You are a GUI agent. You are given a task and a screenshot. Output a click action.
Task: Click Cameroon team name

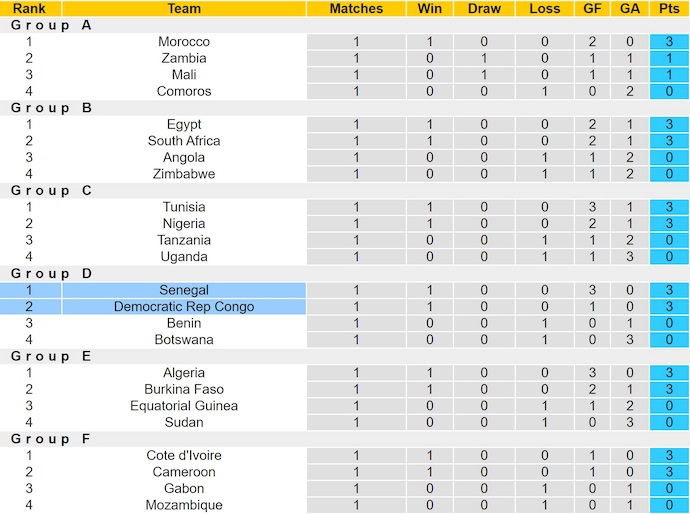[184, 472]
